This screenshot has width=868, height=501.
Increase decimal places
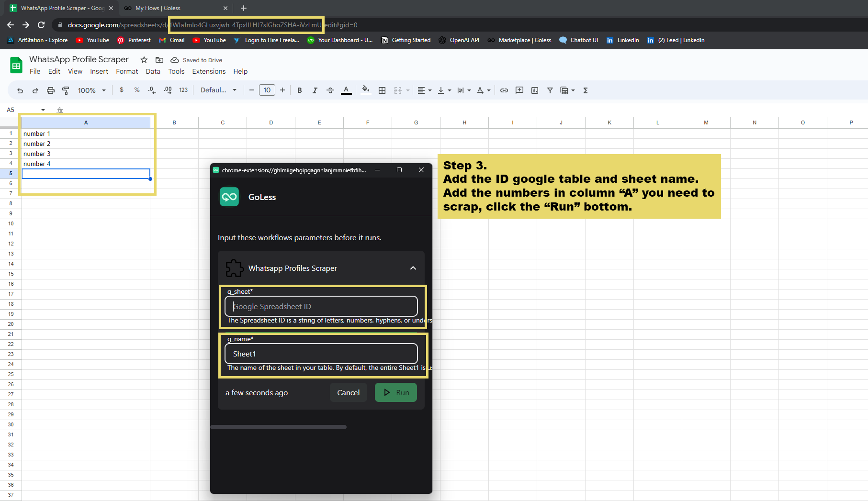coord(168,90)
